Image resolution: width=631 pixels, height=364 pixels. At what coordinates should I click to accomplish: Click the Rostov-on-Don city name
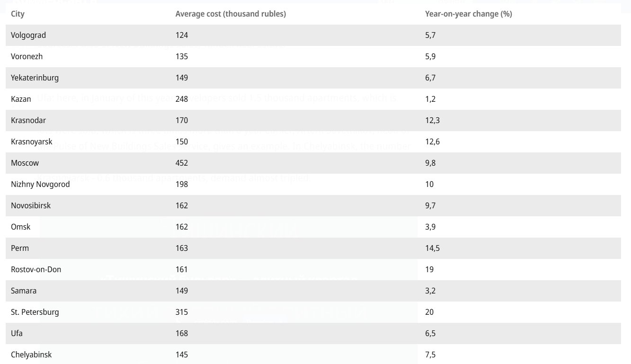coord(36,269)
